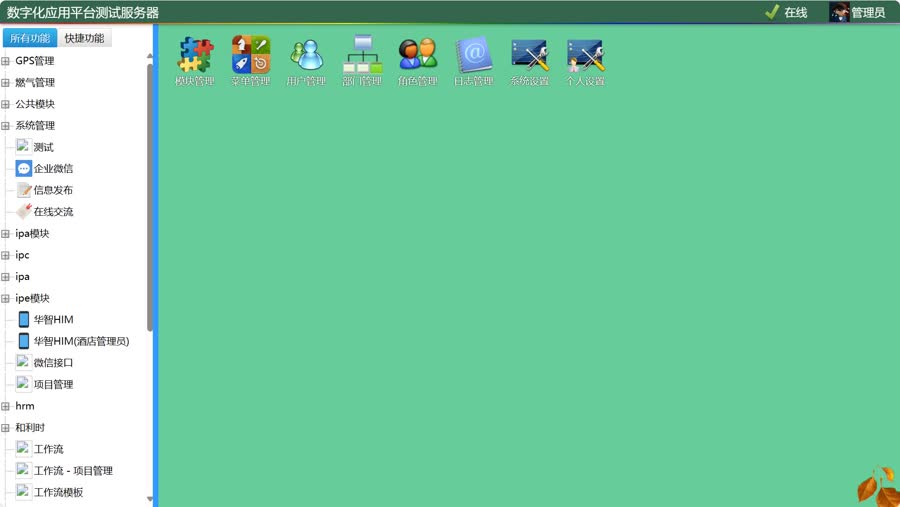Open the 用户管理 icon
The image size is (900, 507).
coord(306,54)
